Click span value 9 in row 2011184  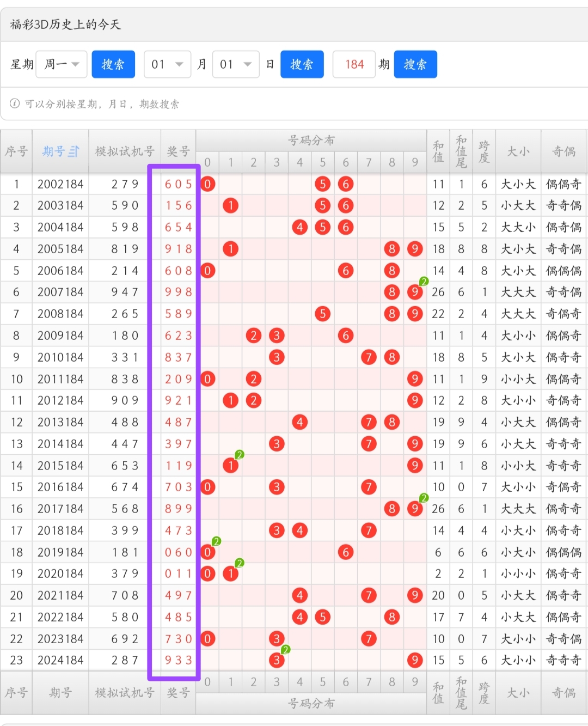click(484, 379)
